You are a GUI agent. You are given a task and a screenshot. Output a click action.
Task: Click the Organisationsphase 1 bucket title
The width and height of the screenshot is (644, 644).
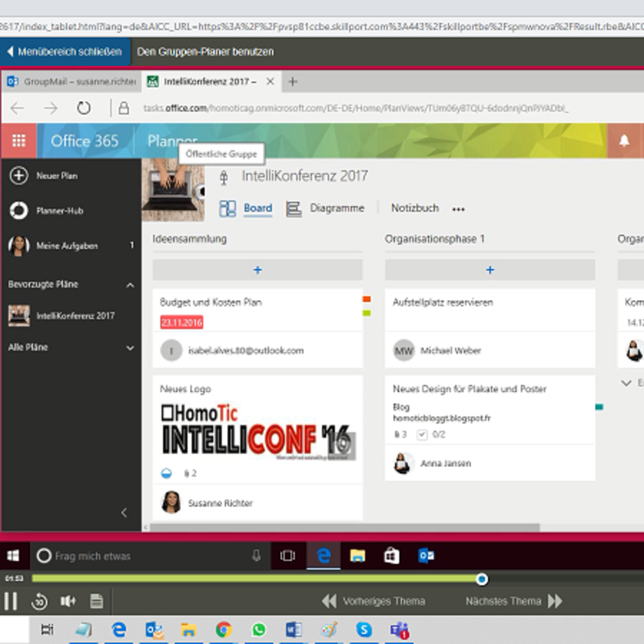click(435, 238)
